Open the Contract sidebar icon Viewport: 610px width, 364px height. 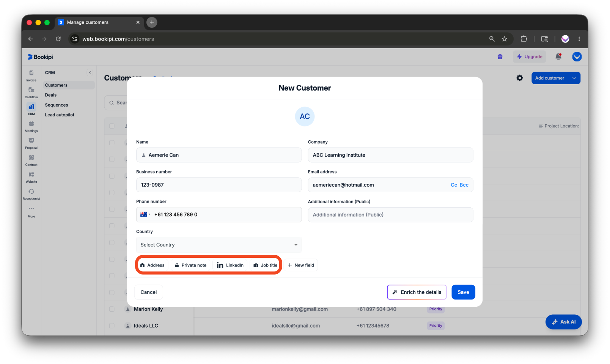point(31,160)
